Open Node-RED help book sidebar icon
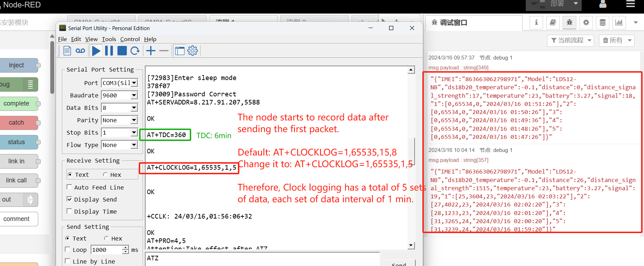 click(553, 23)
